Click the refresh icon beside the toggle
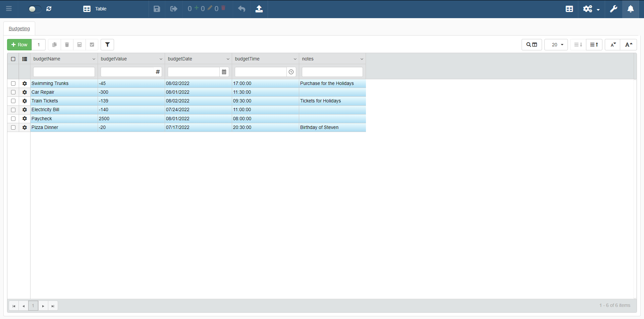644x319 pixels. tap(49, 9)
